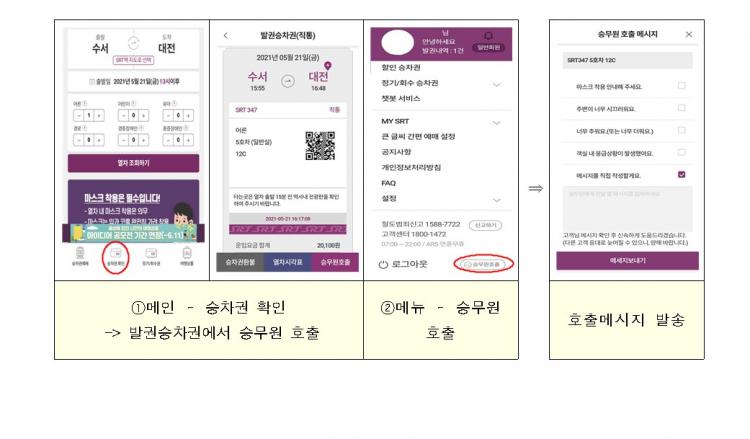Tap the power icon next to 로그아웃
Image resolution: width=750 pixels, height=439 pixels.
[x=383, y=264]
